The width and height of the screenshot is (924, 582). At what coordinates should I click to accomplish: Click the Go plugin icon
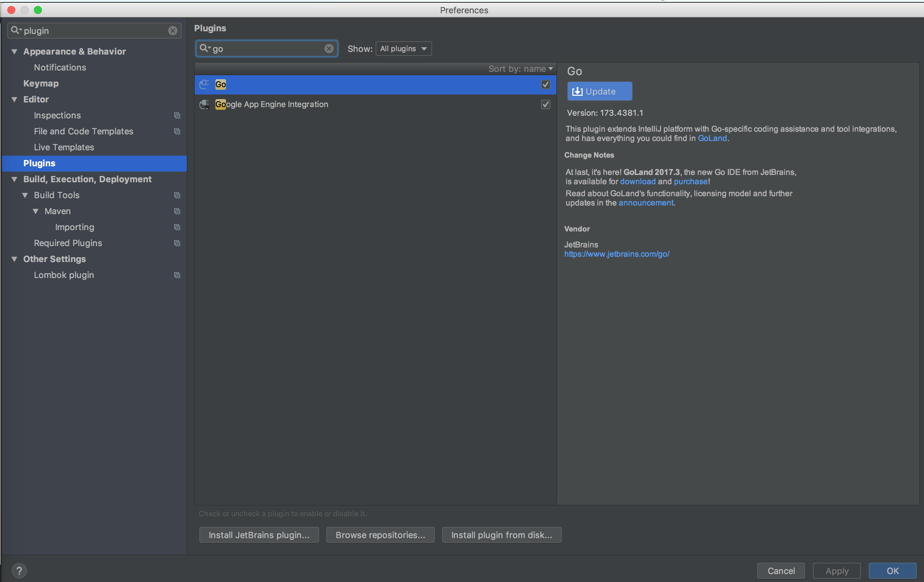tap(204, 84)
